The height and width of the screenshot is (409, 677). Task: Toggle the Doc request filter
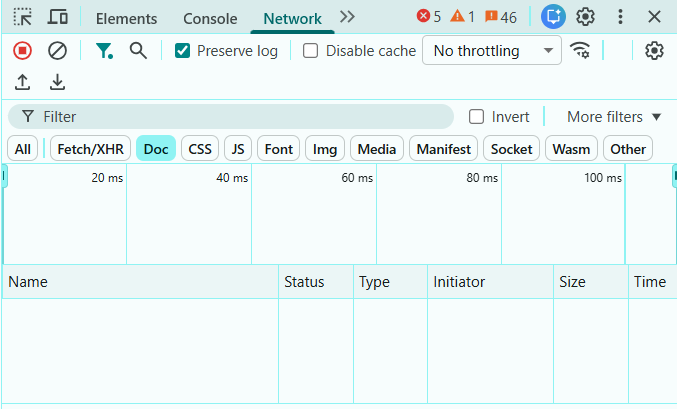(x=156, y=149)
